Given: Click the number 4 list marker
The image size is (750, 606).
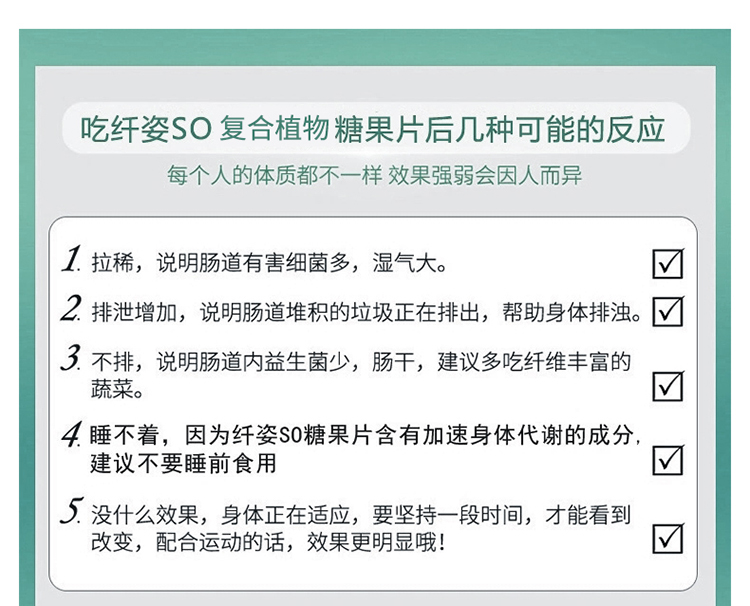Looking at the screenshot, I should (72, 434).
